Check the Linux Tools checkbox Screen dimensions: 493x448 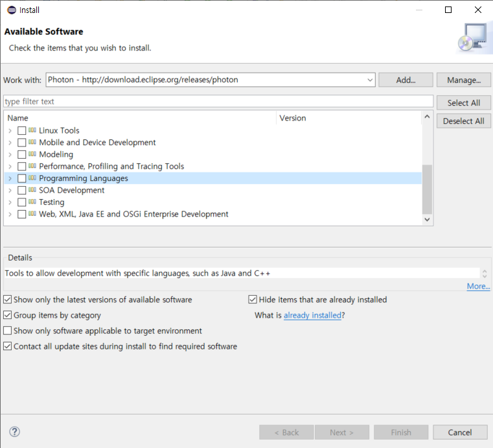tap(21, 130)
